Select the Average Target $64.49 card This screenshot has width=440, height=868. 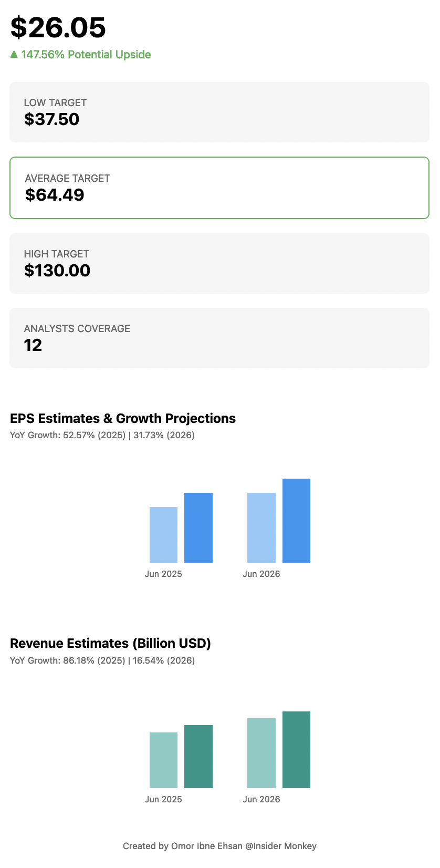click(219, 188)
